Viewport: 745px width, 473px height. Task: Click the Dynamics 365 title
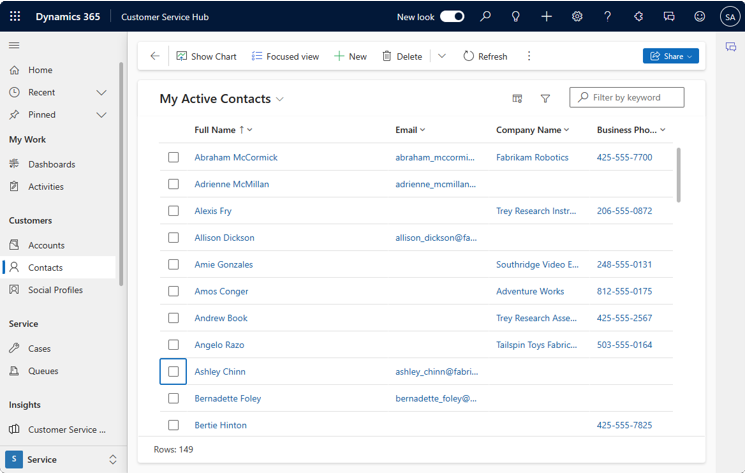pos(68,17)
